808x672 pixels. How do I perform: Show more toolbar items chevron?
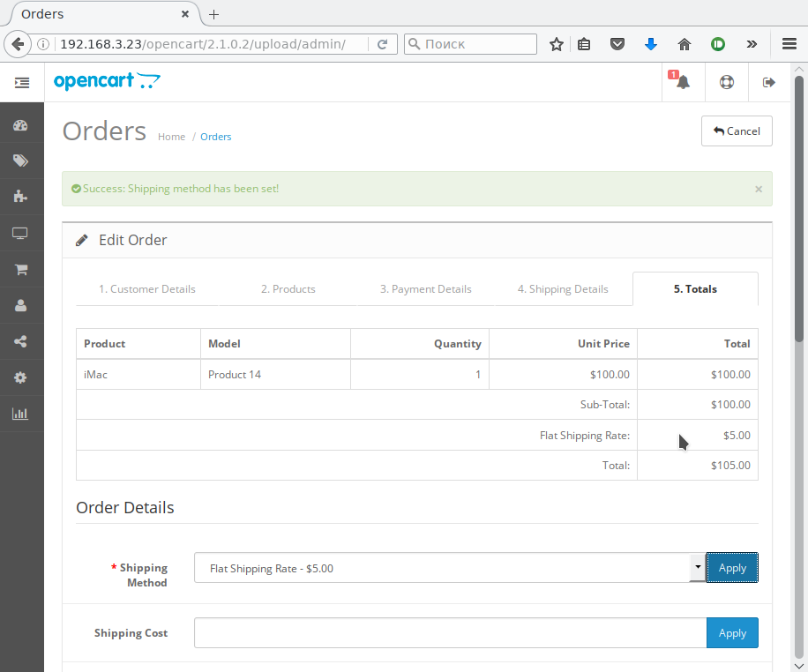tap(752, 44)
